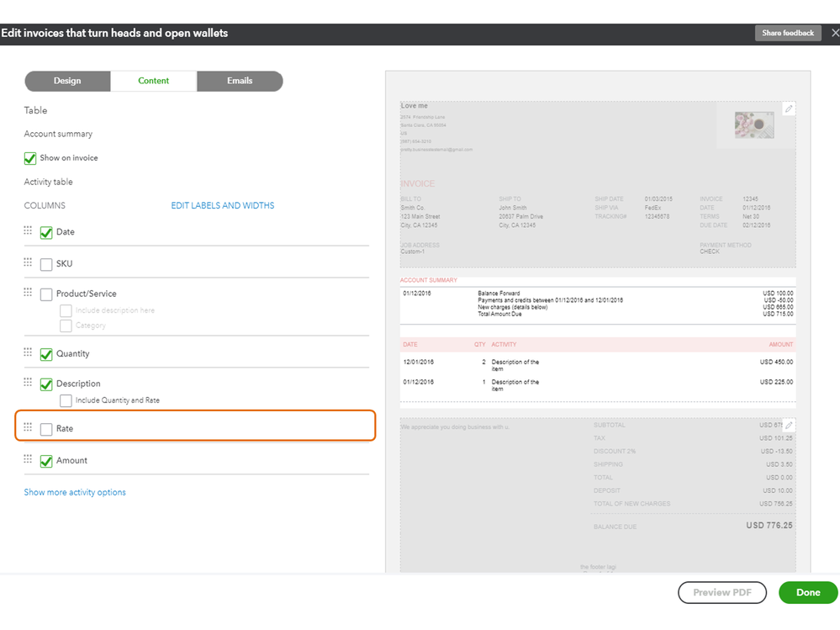Click the drag handle beside the Date column
This screenshot has width=840, height=630.
[28, 230]
